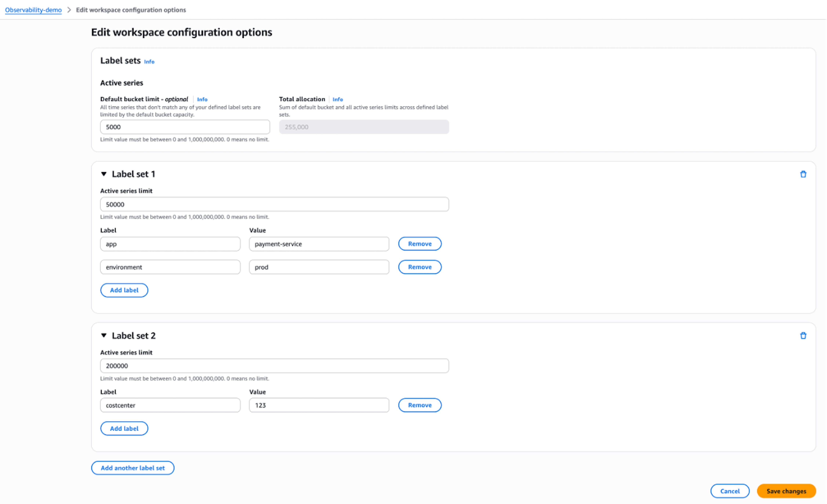This screenshot has height=504, width=827.
Task: Delete Label set 1 using its trash icon
Action: [x=804, y=174]
